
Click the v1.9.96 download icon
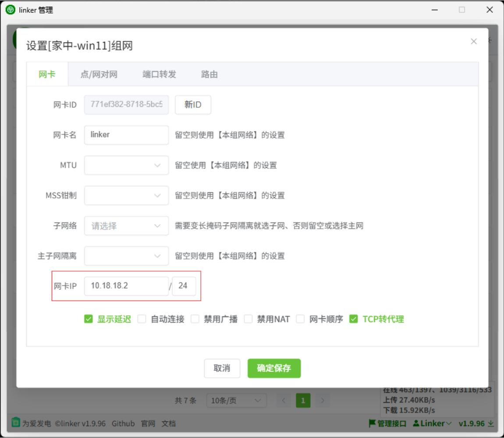[x=491, y=424]
